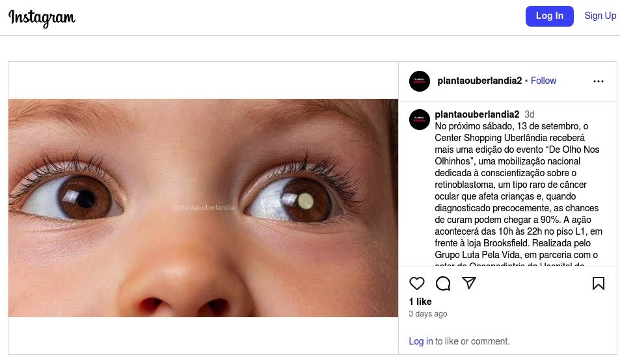The width and height of the screenshot is (620, 364).
Task: Click the 3d timestamp next to the caption
Action: pos(530,114)
